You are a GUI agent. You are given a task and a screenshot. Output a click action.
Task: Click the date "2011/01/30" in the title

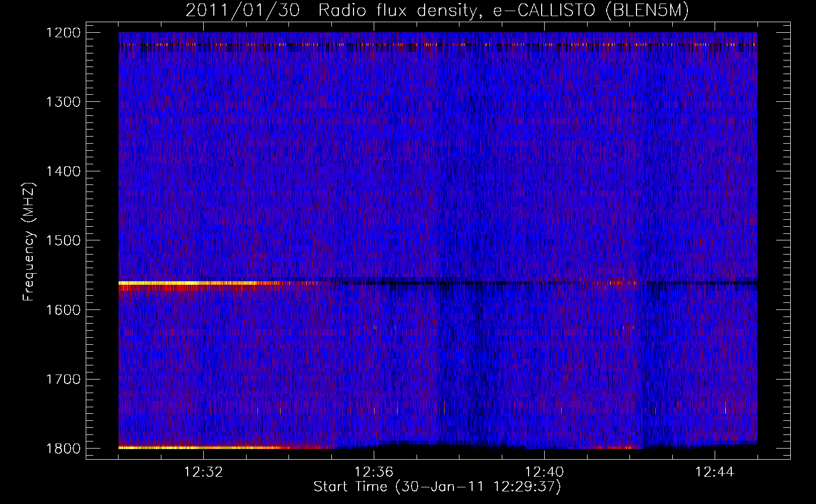243,11
